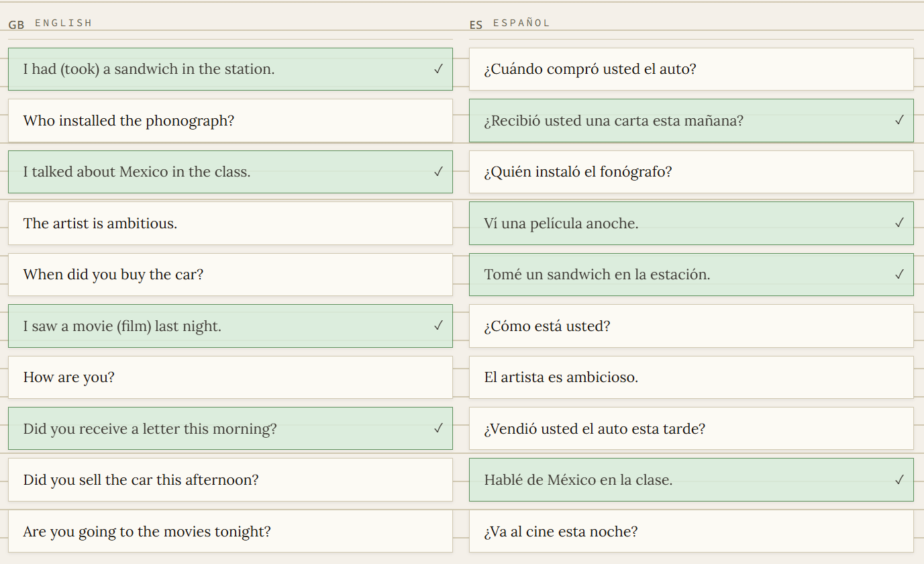
Task: Select '¿Quién instaló el fonógrafo?'
Action: [x=691, y=172]
